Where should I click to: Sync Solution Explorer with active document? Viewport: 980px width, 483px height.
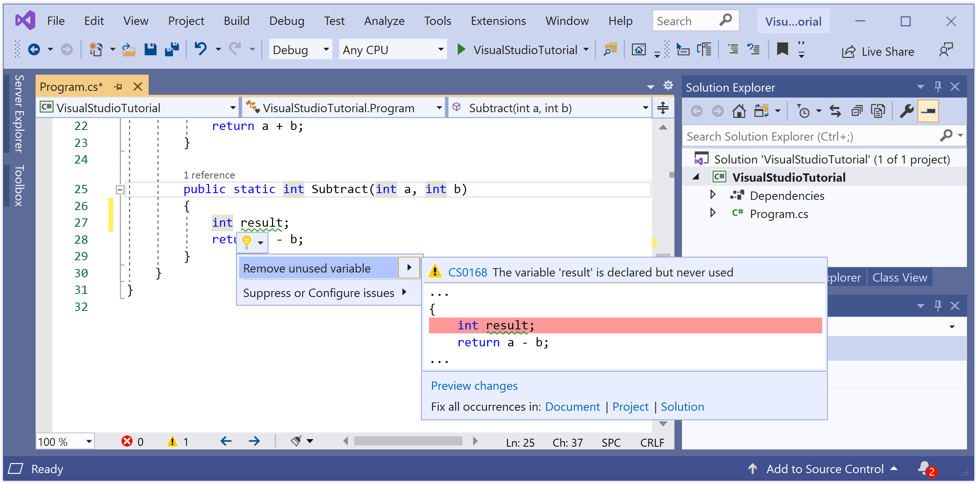pyautogui.click(x=835, y=111)
